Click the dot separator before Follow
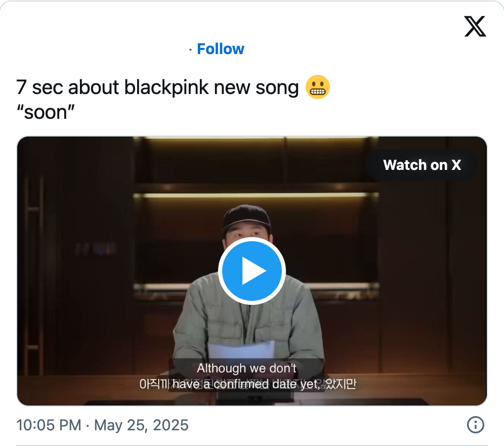The image size is (504, 448). [x=190, y=50]
